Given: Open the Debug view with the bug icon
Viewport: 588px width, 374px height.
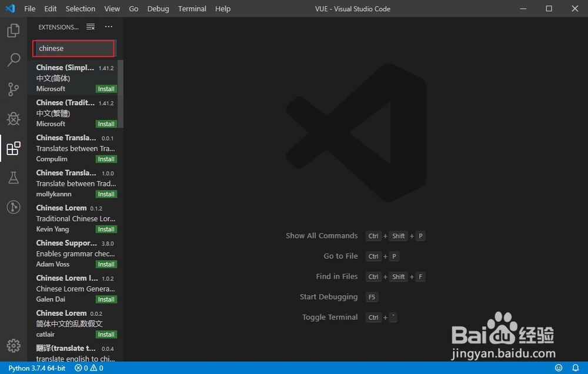Looking at the screenshot, I should [x=14, y=119].
